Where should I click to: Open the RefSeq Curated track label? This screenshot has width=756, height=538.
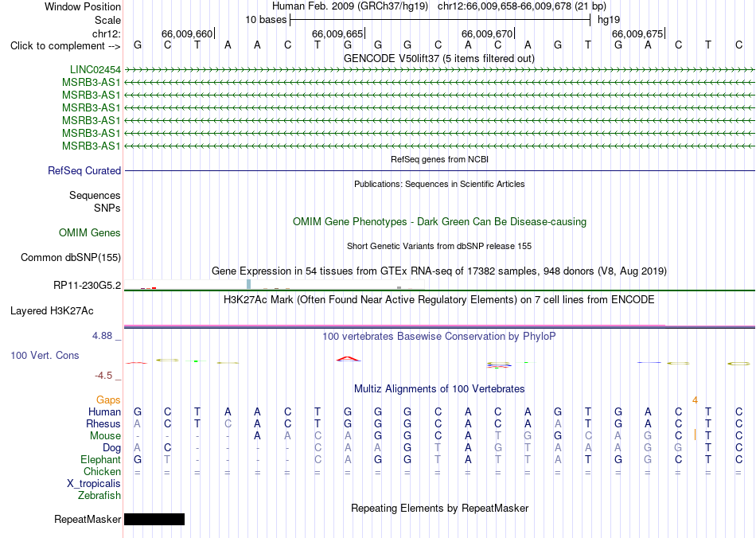click(x=84, y=170)
